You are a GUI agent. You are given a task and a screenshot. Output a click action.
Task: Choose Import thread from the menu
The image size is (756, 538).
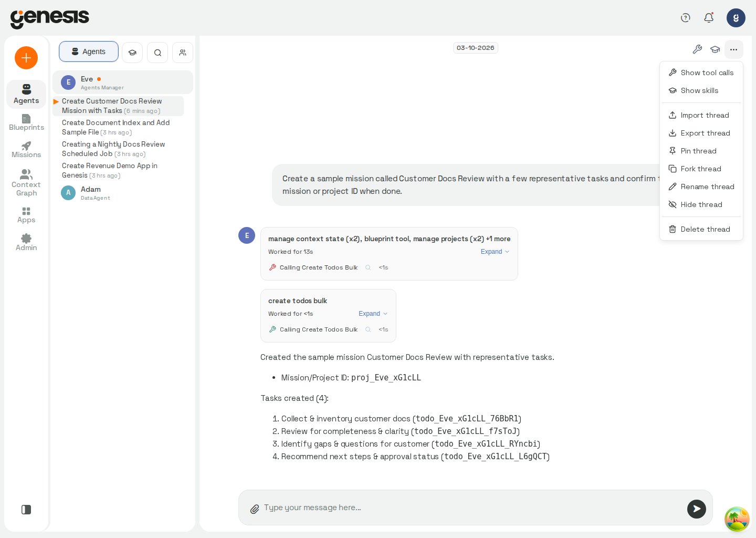[x=701, y=115]
